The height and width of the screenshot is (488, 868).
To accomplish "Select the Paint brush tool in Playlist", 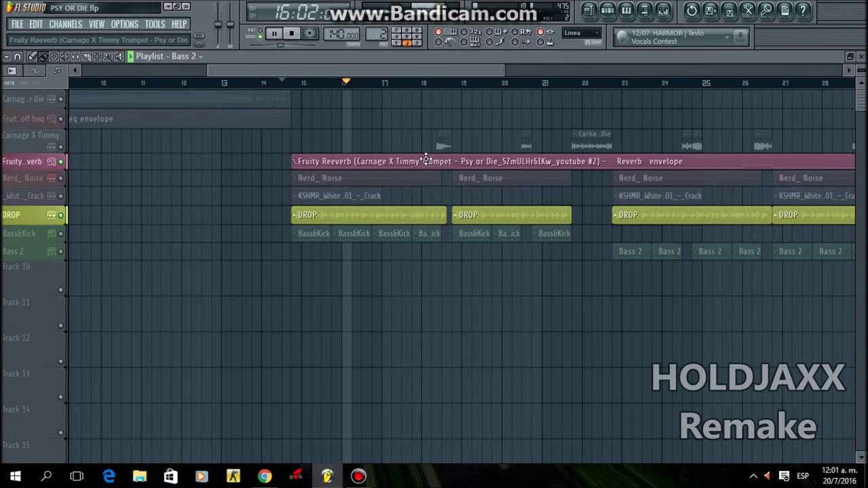I will tap(43, 56).
